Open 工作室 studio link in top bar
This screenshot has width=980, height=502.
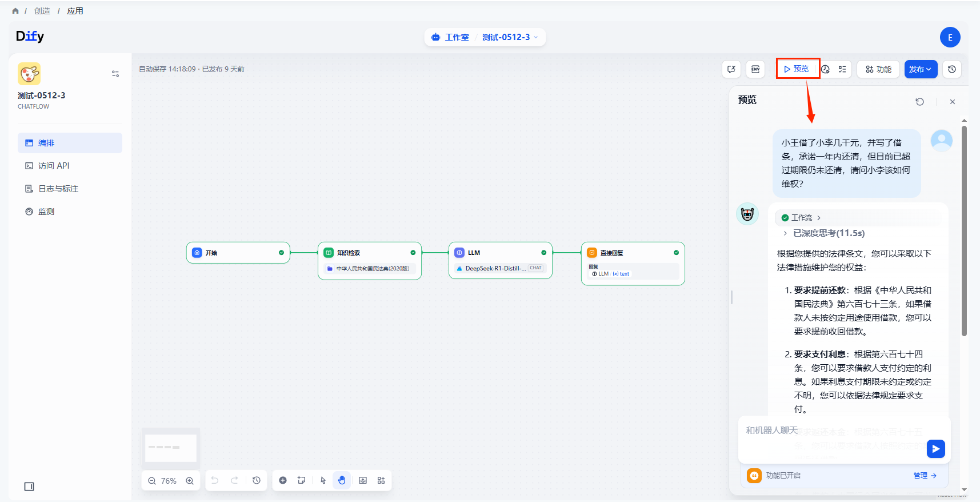tap(450, 37)
